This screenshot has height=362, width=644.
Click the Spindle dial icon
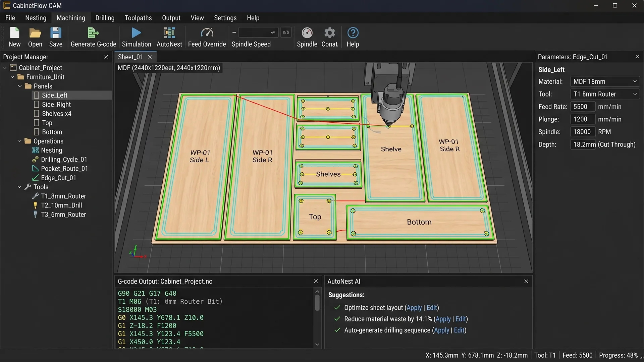click(307, 33)
